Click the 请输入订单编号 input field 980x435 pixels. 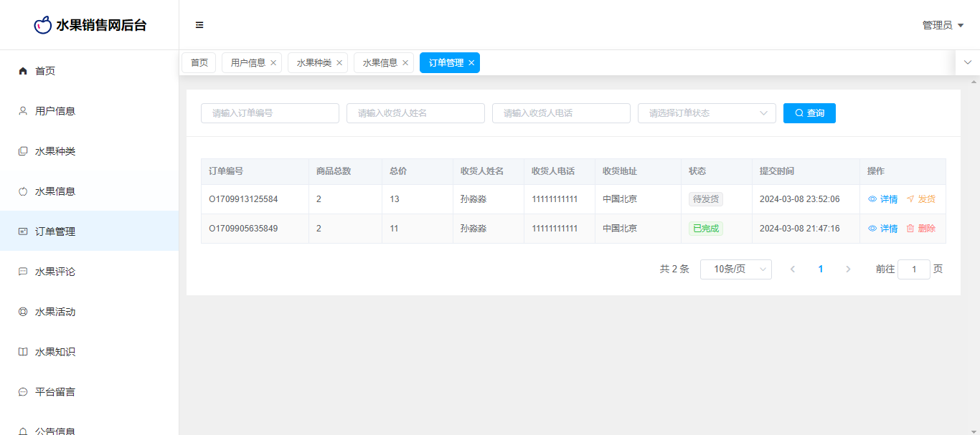pos(270,113)
